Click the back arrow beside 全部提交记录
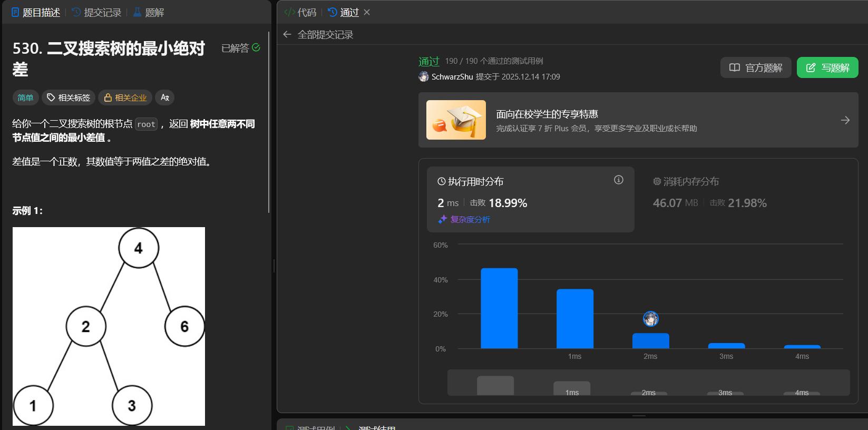 point(287,35)
